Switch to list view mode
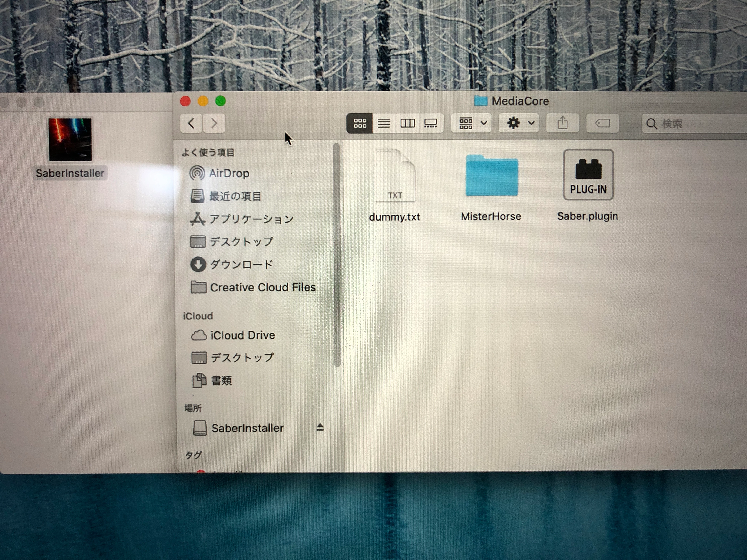This screenshot has width=747, height=560. pos(384,123)
